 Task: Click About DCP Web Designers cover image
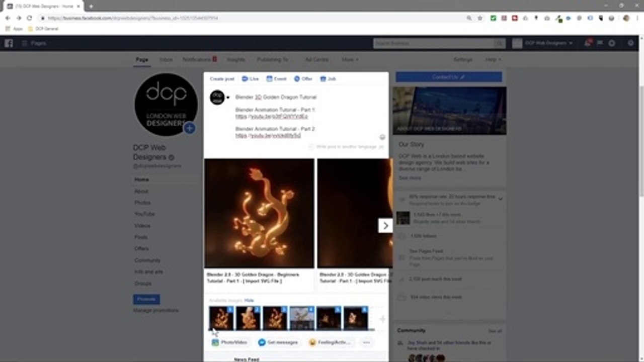(449, 111)
